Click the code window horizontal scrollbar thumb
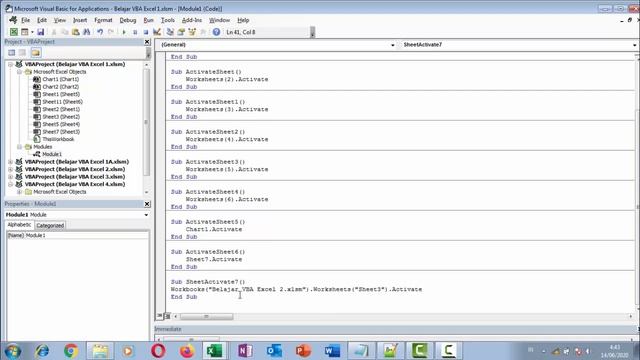Image resolution: width=640 pixels, height=360 pixels. [x=207, y=316]
